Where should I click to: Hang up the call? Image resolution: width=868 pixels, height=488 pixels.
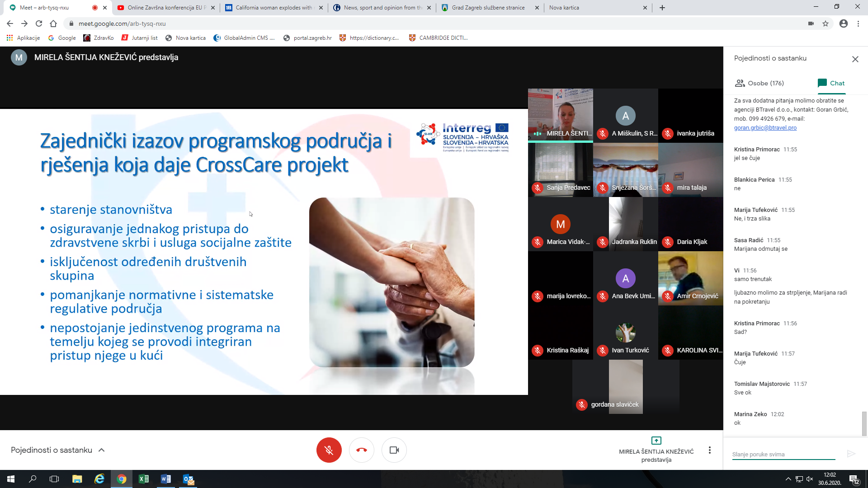click(x=362, y=450)
